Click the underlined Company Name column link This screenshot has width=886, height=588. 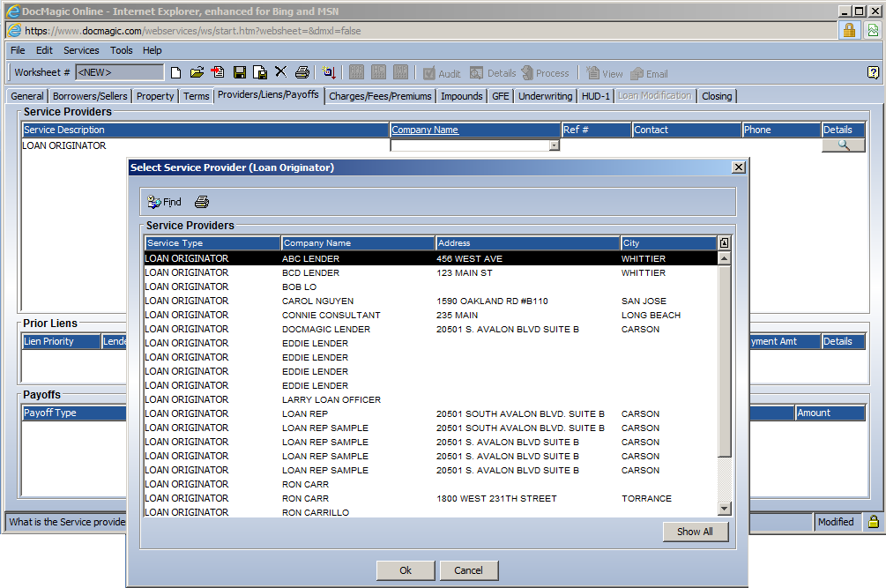click(425, 130)
